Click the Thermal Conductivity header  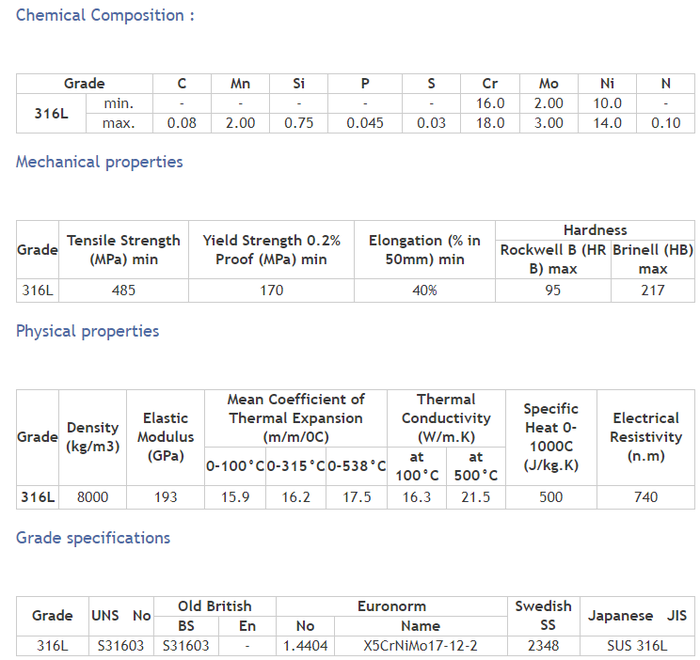pyautogui.click(x=446, y=418)
